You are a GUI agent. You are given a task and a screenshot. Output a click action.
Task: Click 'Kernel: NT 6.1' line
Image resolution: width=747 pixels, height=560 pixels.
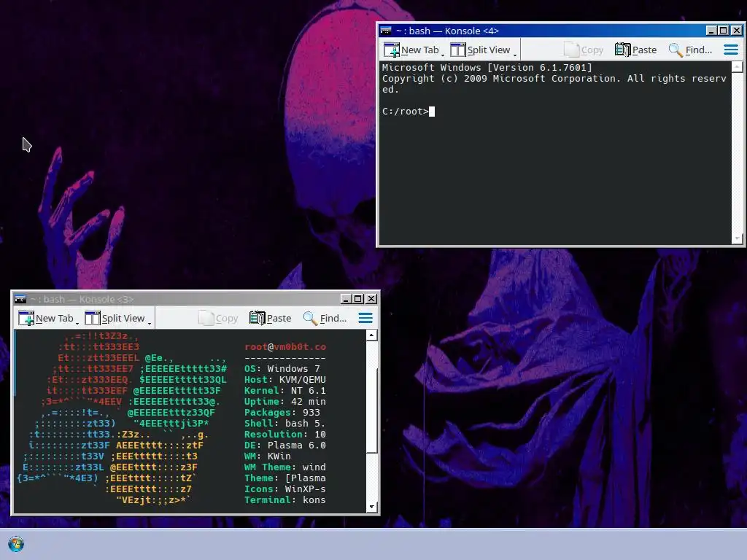pyautogui.click(x=285, y=391)
